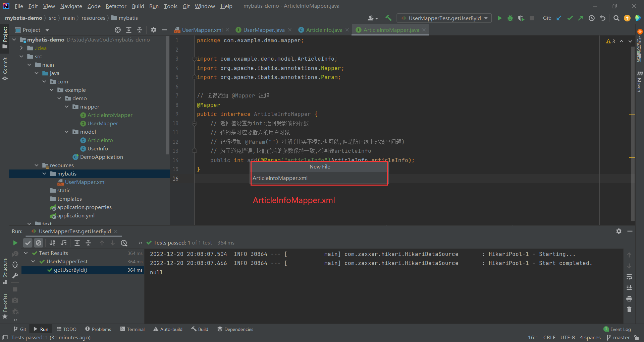644x342 pixels.
Task: Collapse the mybatis folder node
Action: pos(44,174)
